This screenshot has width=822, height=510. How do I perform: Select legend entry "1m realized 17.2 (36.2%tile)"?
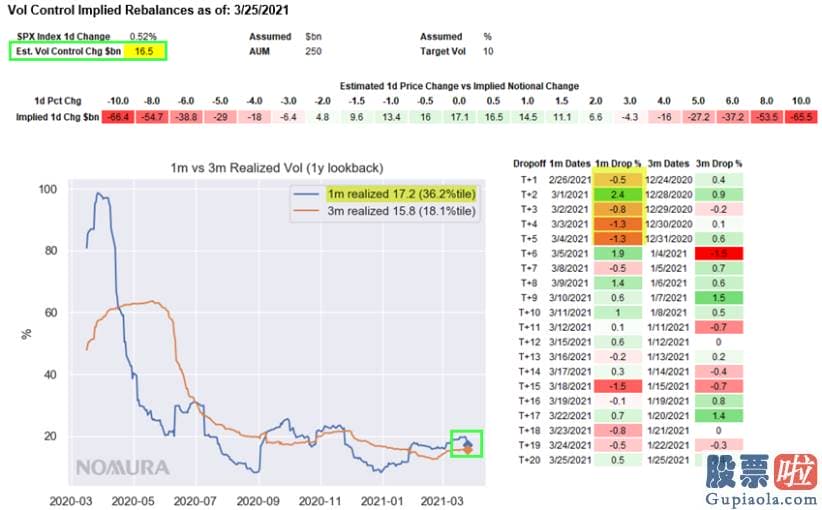coord(402,194)
